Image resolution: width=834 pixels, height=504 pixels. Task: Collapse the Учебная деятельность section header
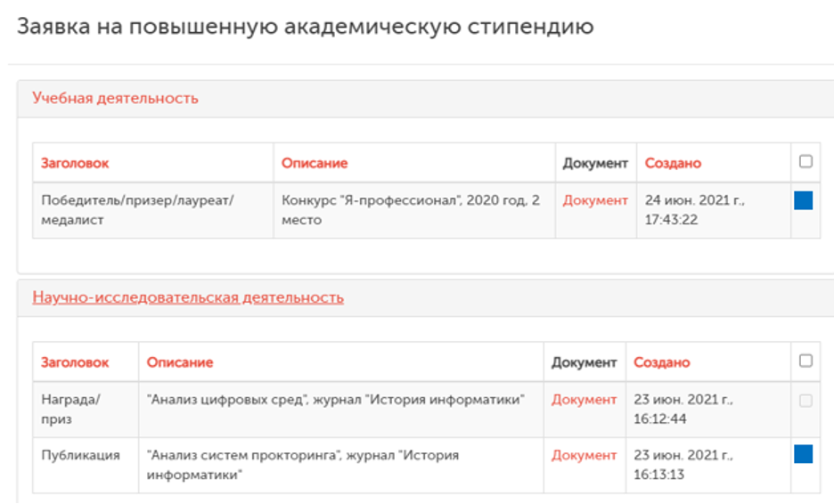point(115,98)
